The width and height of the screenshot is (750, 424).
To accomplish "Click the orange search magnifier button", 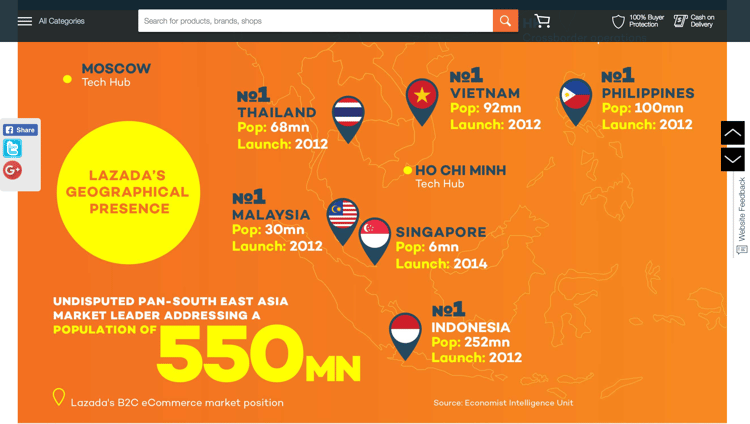I will (506, 21).
